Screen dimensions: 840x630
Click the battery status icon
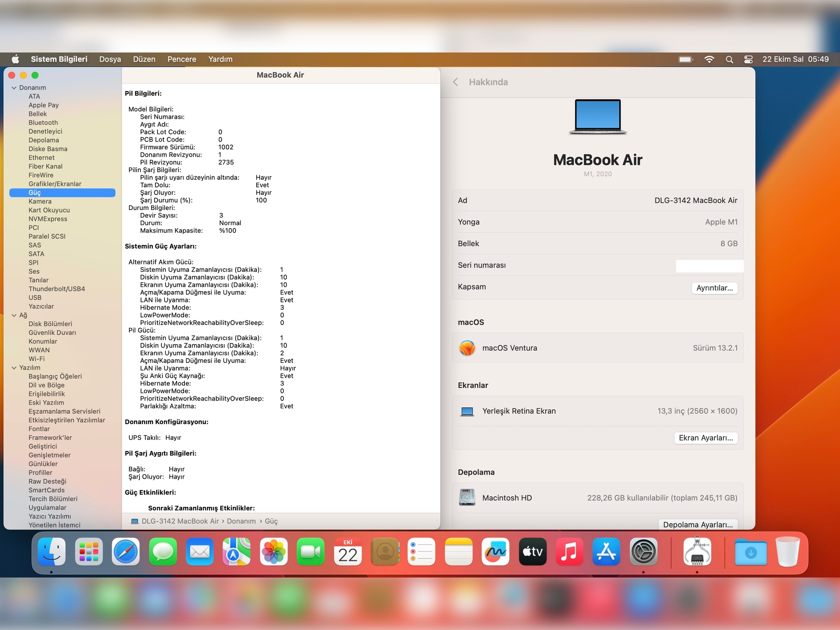[x=686, y=59]
